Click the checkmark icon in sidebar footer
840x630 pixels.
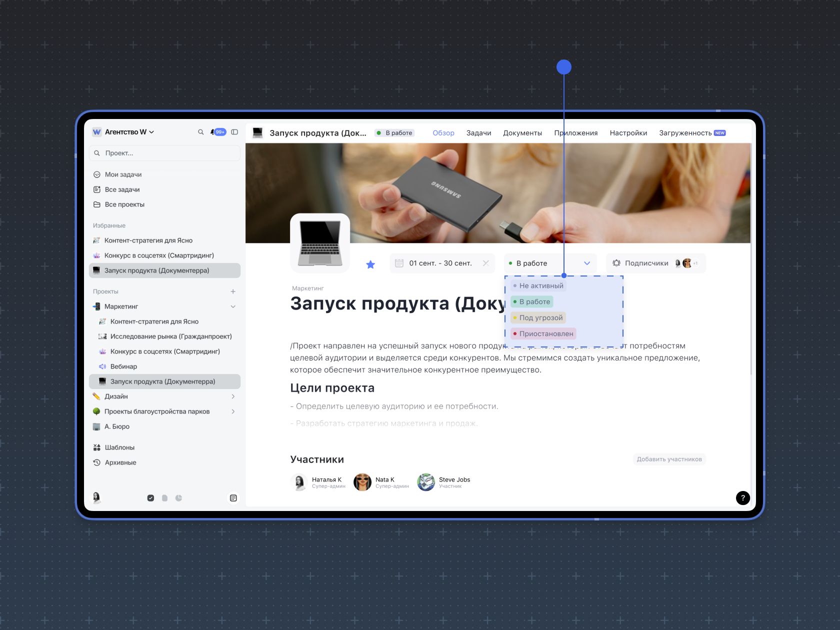click(x=150, y=498)
